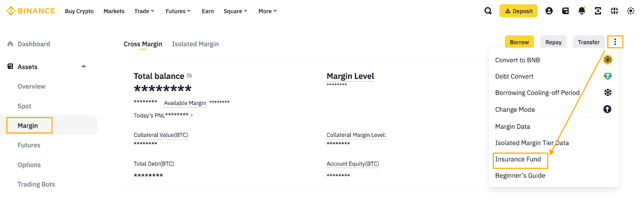Collapse the Assets sidebar section
Viewport: 644px width, 199px height.
[x=84, y=66]
